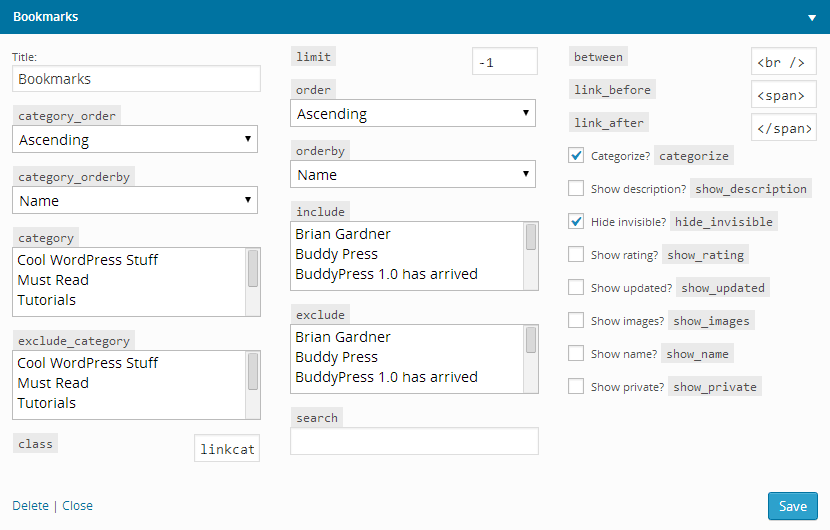Click the Save button
Image resolution: width=830 pixels, height=530 pixels.
click(x=793, y=506)
